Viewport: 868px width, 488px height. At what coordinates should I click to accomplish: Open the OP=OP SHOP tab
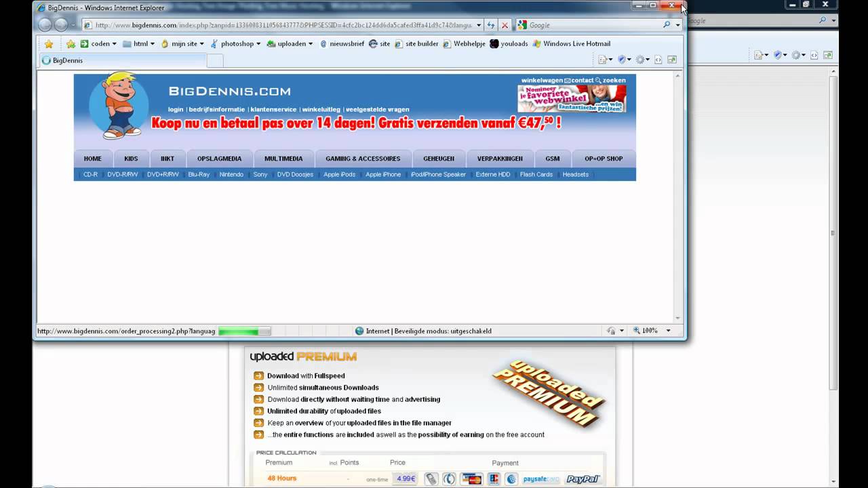click(x=604, y=159)
